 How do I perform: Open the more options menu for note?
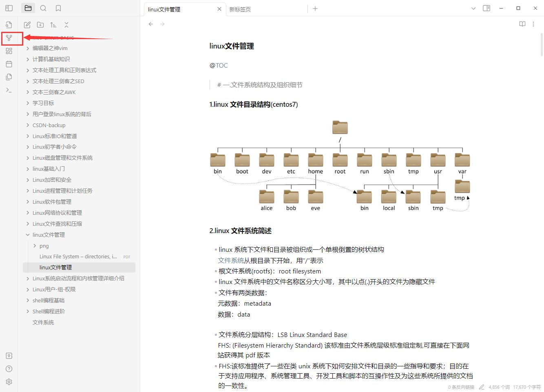533,24
